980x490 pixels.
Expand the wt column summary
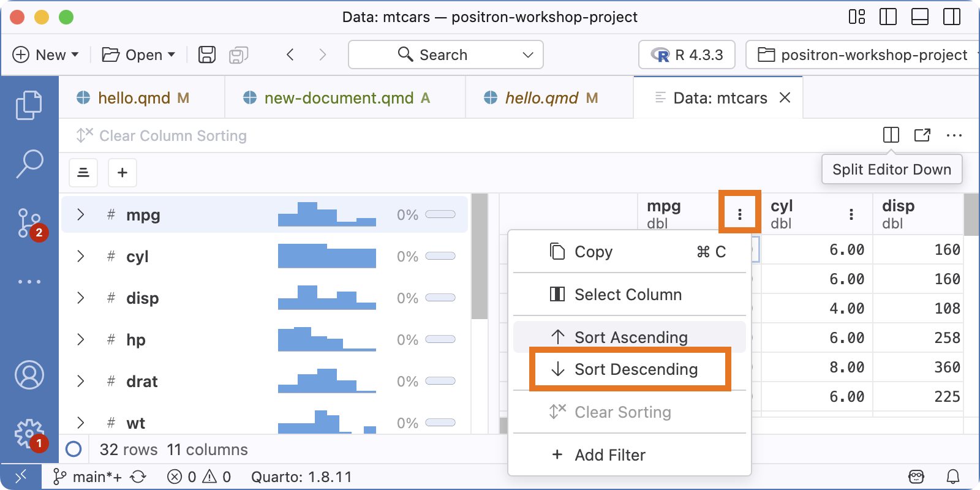(x=80, y=423)
